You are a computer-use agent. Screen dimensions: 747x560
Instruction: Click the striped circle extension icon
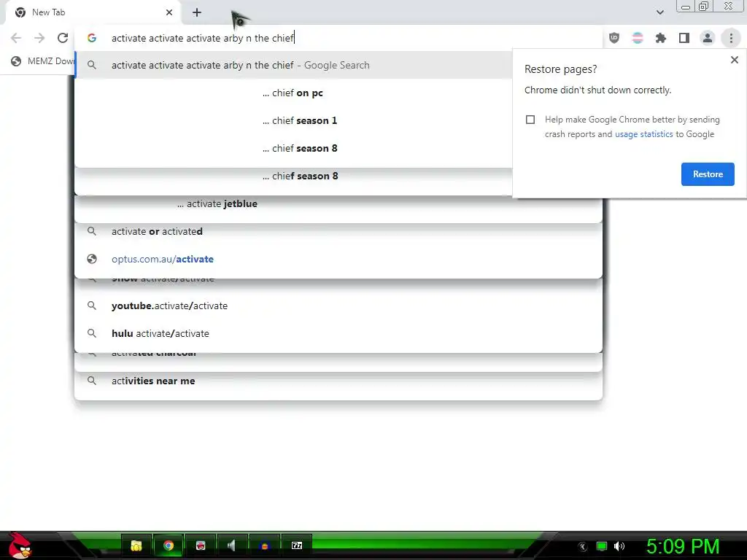(x=638, y=38)
